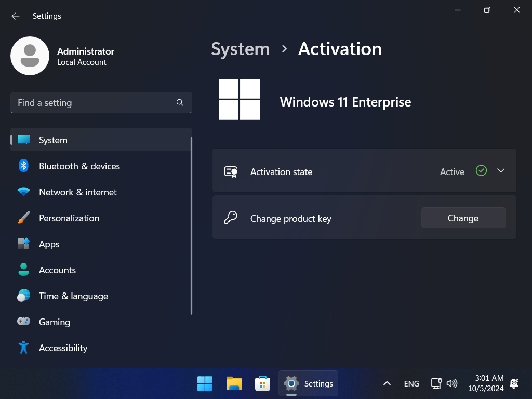The height and width of the screenshot is (399, 532).
Task: Minimize the Settings window
Action: (458, 10)
